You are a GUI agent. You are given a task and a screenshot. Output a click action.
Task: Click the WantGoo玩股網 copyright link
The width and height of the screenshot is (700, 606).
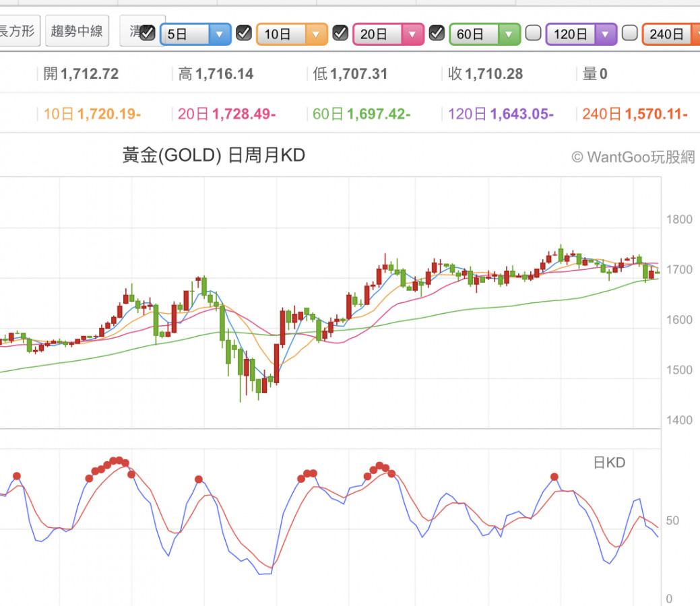(x=633, y=157)
